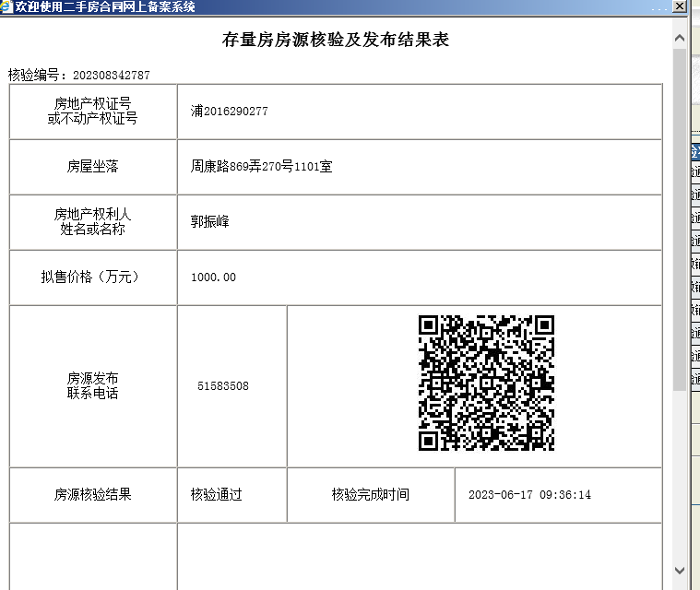Viewport: 700px width, 590px height.
Task: Click label 房源核验结果
Action: (x=92, y=494)
